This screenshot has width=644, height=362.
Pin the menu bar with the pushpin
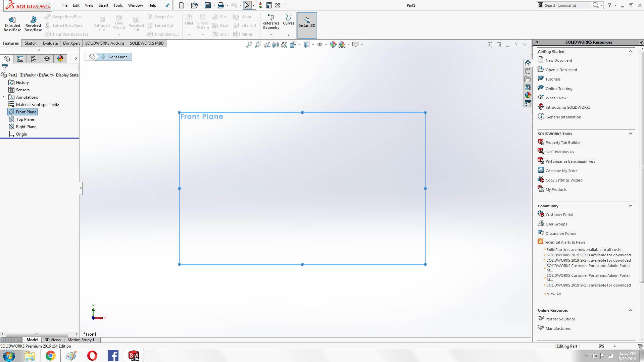pyautogui.click(x=167, y=5)
